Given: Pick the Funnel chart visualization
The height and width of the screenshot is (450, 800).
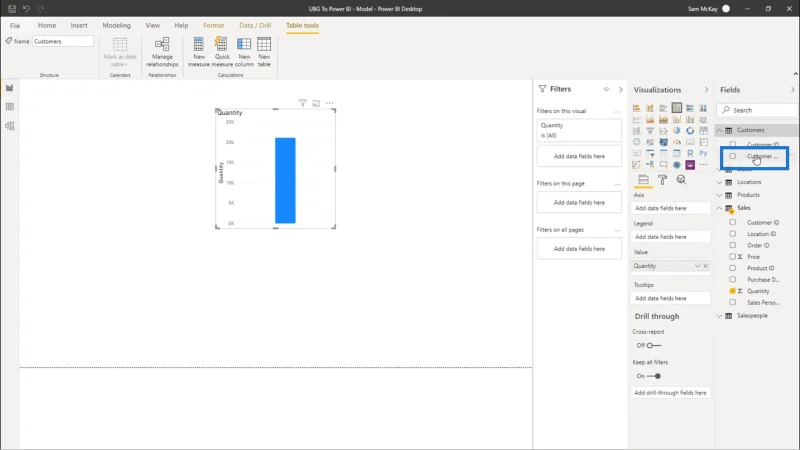Looking at the screenshot, I should click(650, 131).
